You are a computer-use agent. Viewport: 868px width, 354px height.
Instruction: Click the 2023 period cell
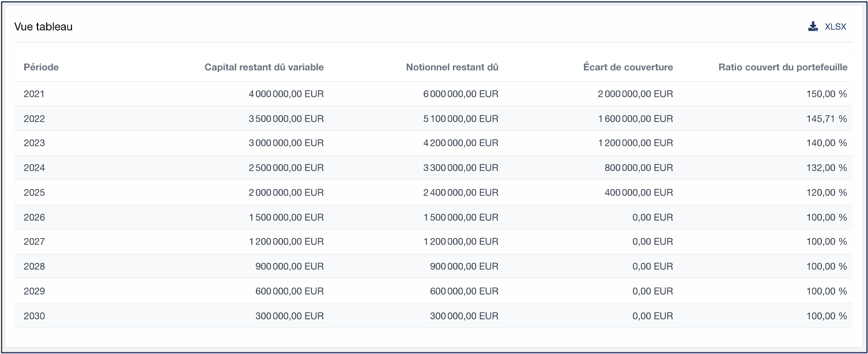(34, 143)
